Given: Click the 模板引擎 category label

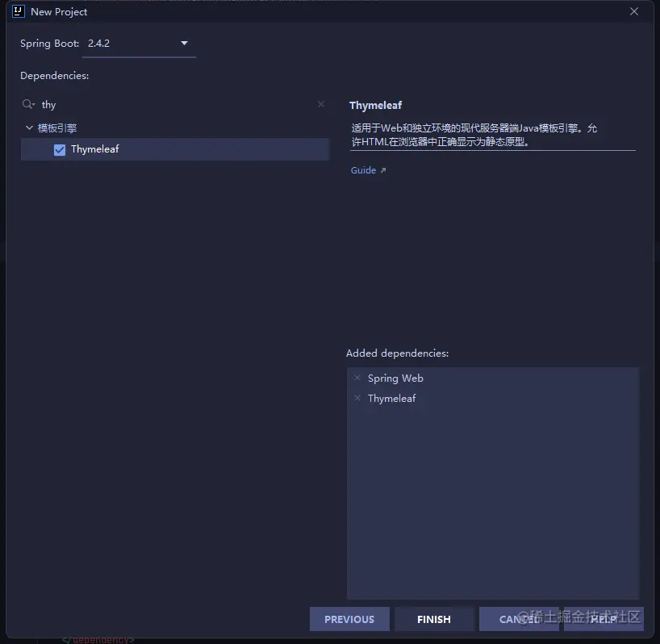Looking at the screenshot, I should [x=57, y=128].
